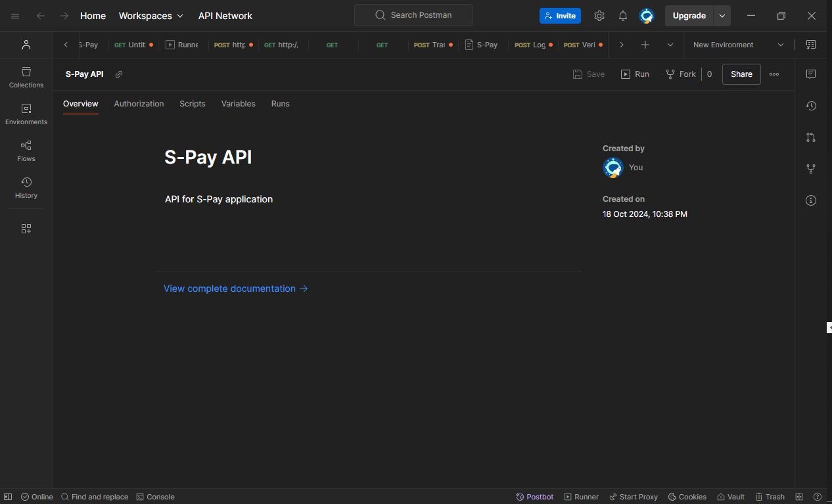
Task: Open the GET Untit request tab
Action: 133,45
